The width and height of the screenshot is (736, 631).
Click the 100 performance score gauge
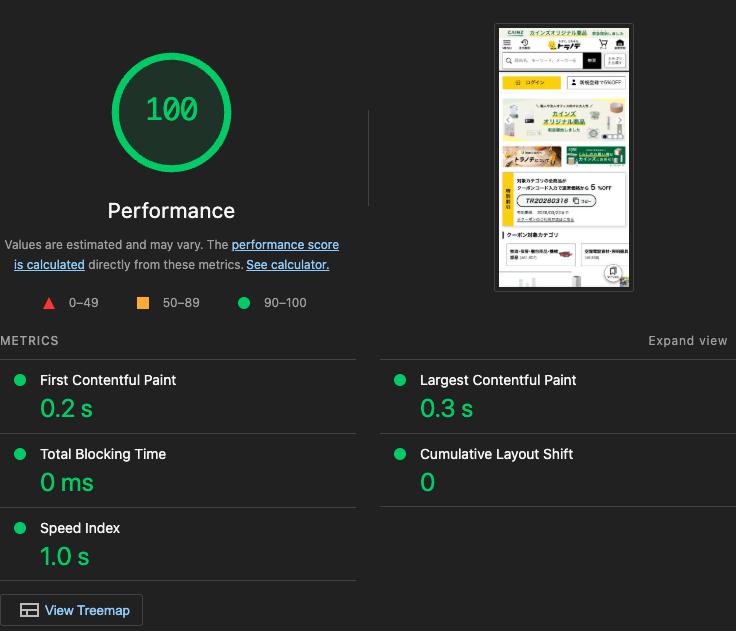coord(171,112)
